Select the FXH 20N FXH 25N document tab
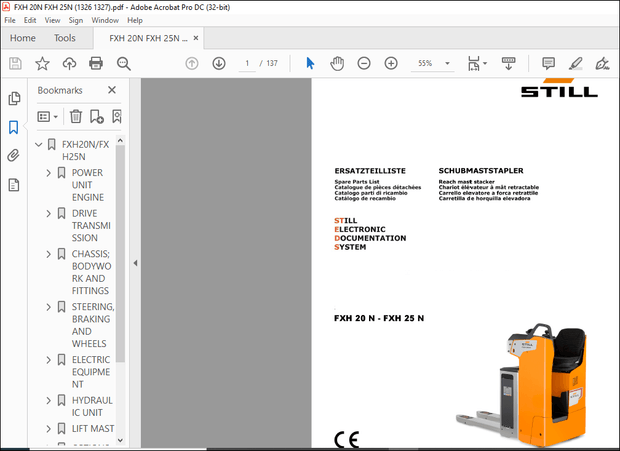Image resolution: width=620 pixels, height=451 pixels. tap(148, 38)
